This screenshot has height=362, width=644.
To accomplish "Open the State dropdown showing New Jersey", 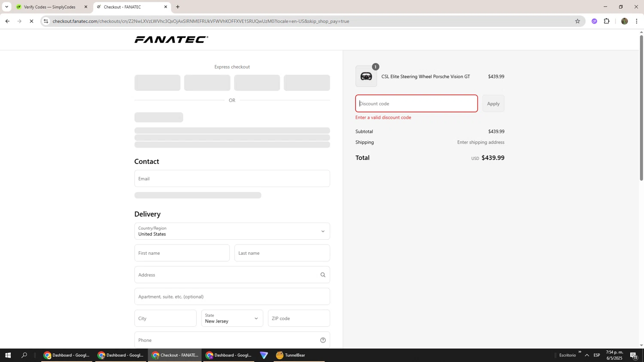I will click(x=232, y=318).
